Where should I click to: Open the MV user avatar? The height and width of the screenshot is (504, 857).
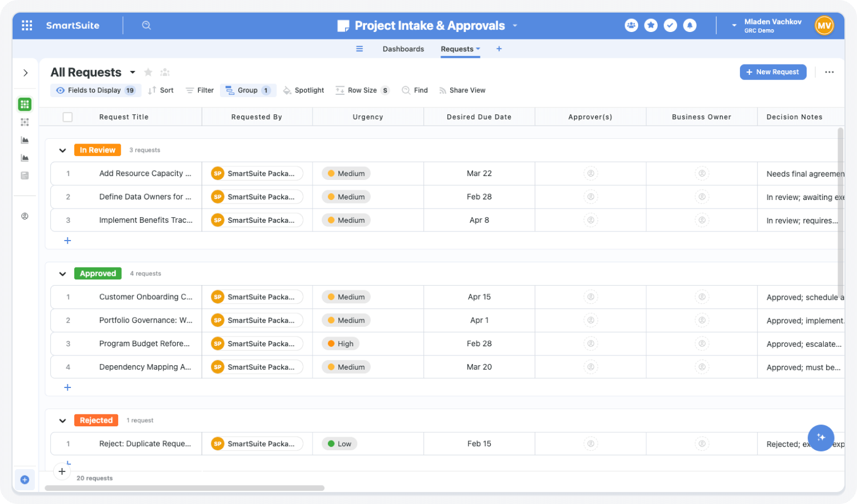click(824, 25)
